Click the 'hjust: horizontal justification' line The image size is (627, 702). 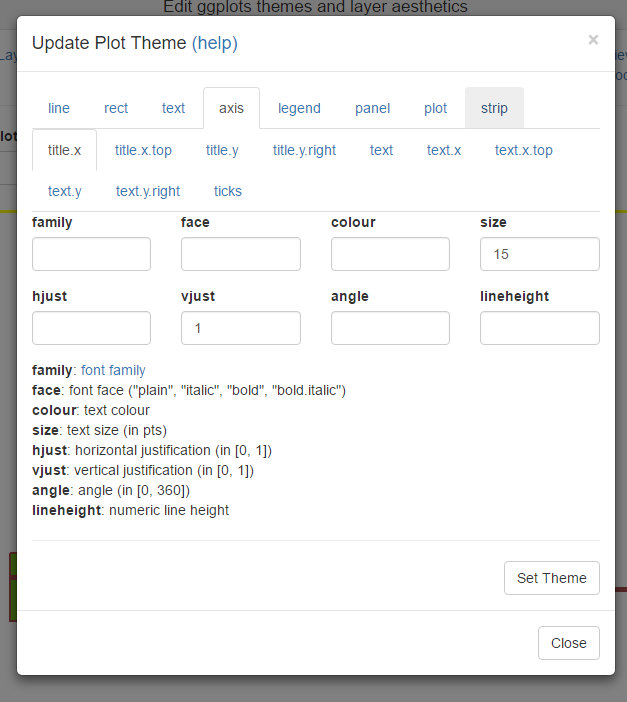(152, 450)
